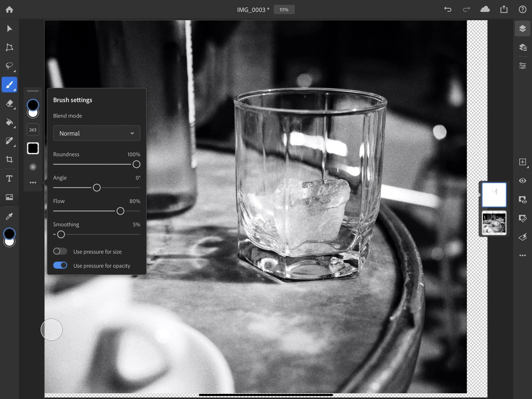Image resolution: width=532 pixels, height=399 pixels.
Task: Toggle layer visibility with the eye icon
Action: click(522, 181)
